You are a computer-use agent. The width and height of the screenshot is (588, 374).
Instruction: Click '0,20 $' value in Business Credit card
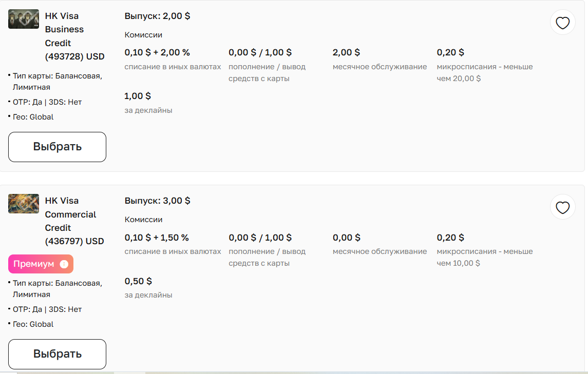pyautogui.click(x=450, y=52)
